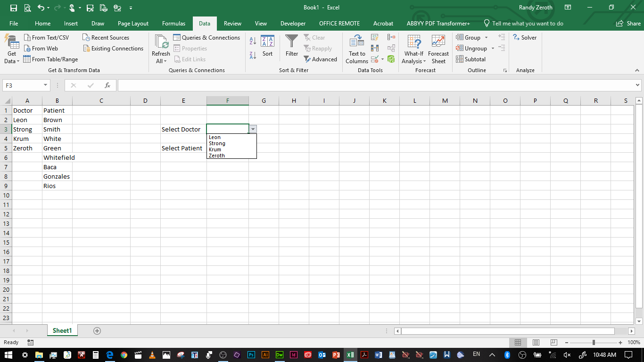Open the Sort dialog

(268, 46)
